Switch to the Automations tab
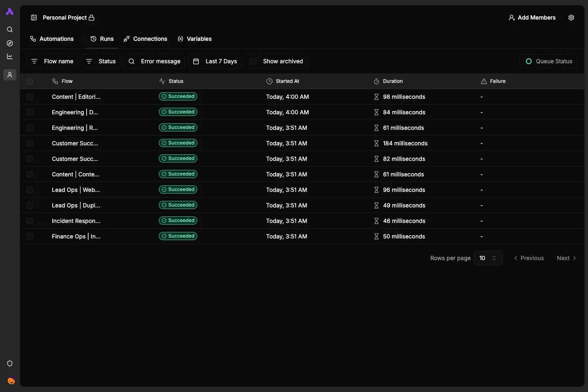 point(52,39)
